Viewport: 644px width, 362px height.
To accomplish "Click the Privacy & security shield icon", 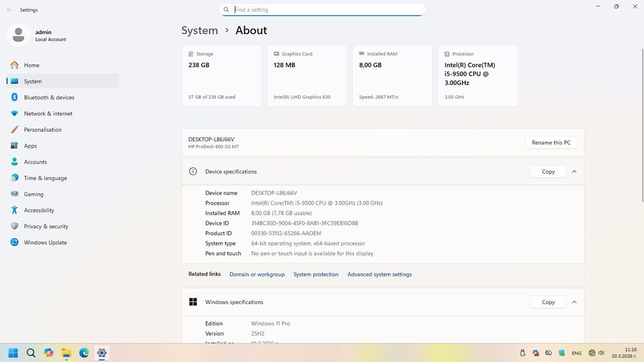I will pos(14,226).
